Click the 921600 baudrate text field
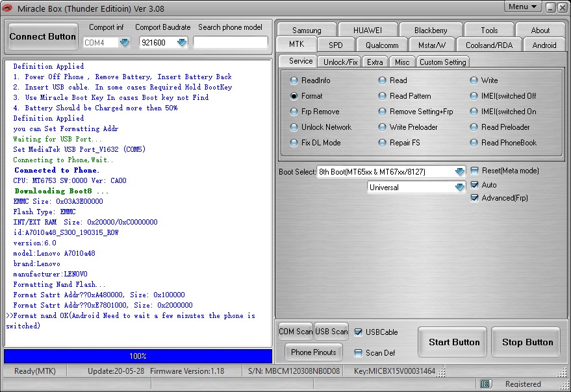 tap(158, 43)
